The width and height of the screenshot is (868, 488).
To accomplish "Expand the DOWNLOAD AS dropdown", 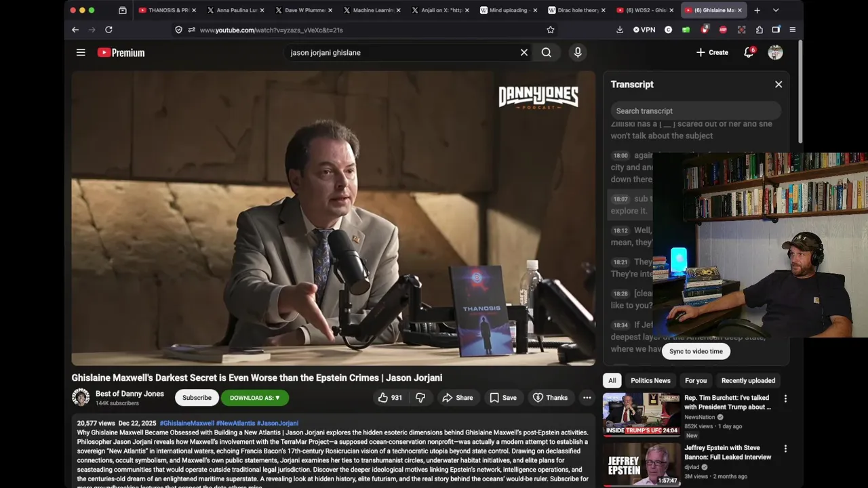I will tap(255, 398).
